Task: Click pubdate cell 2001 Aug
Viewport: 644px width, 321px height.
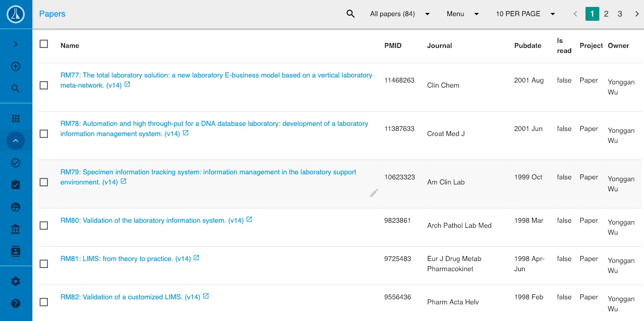Action: [x=529, y=80]
